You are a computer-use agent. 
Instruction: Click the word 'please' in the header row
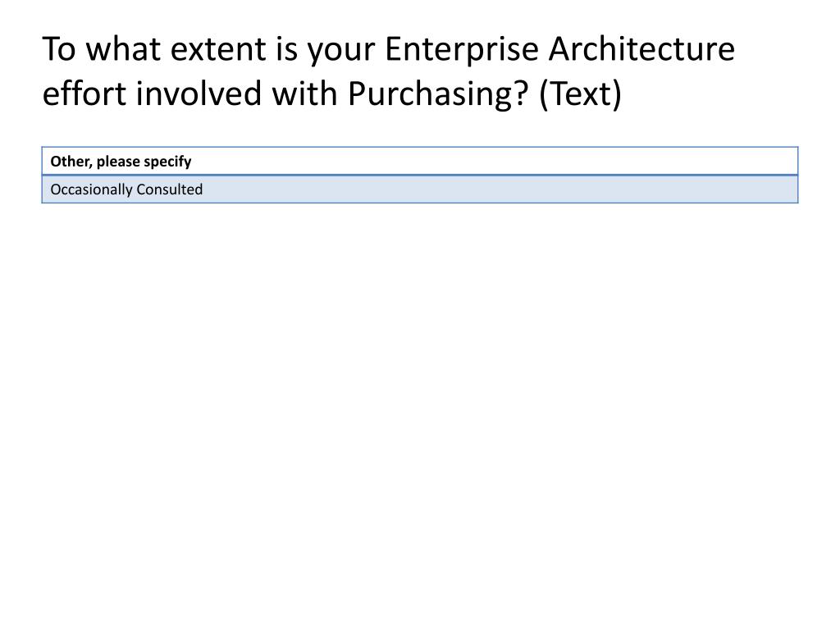click(118, 162)
